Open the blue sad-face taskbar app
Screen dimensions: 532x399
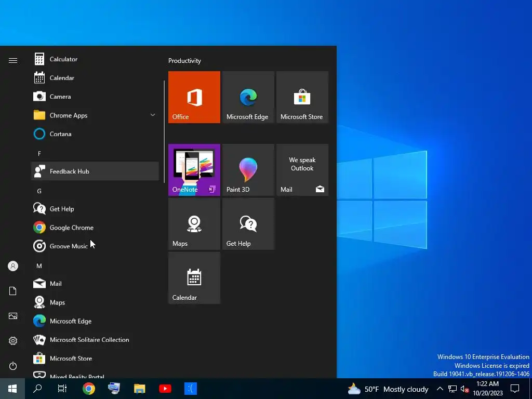(190, 389)
